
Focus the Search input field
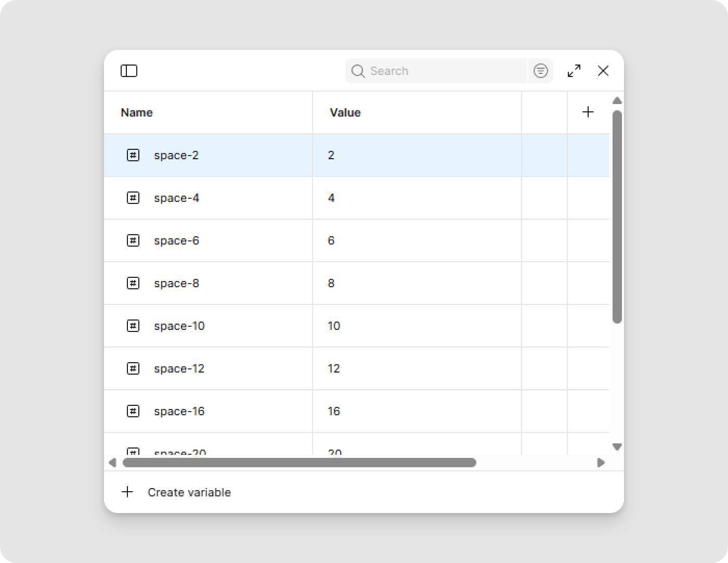pyautogui.click(x=436, y=71)
